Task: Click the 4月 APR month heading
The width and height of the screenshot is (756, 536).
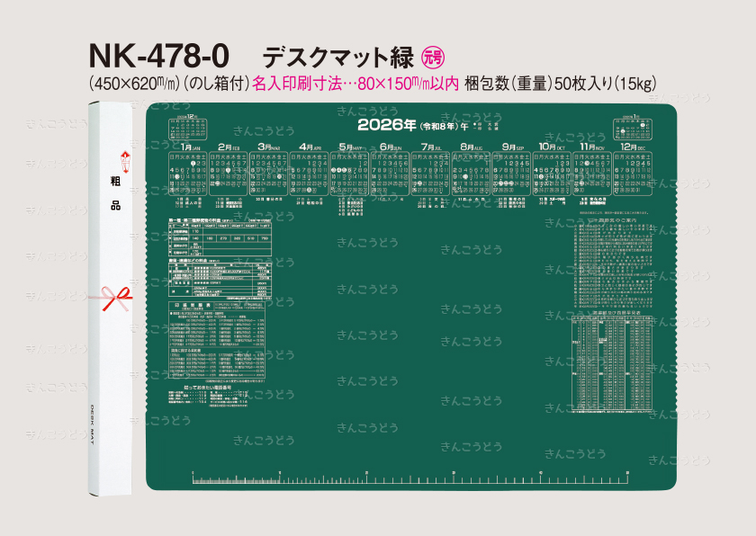Action: (x=310, y=147)
